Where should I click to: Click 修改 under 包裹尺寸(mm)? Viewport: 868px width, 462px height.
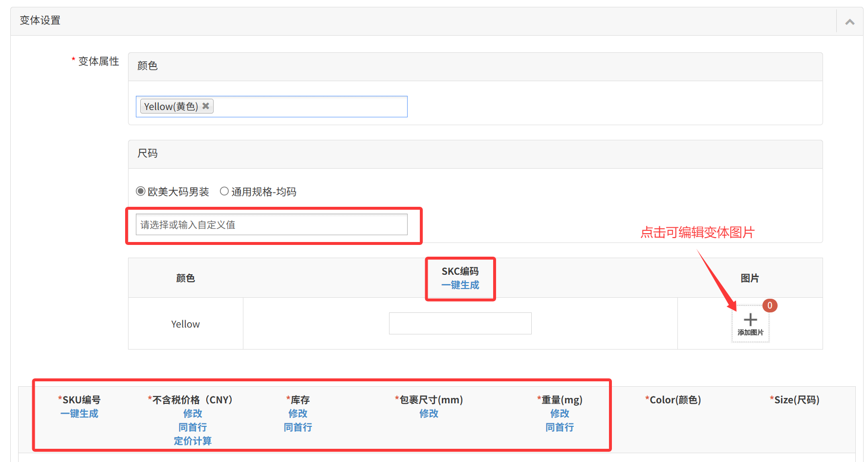pos(429,414)
